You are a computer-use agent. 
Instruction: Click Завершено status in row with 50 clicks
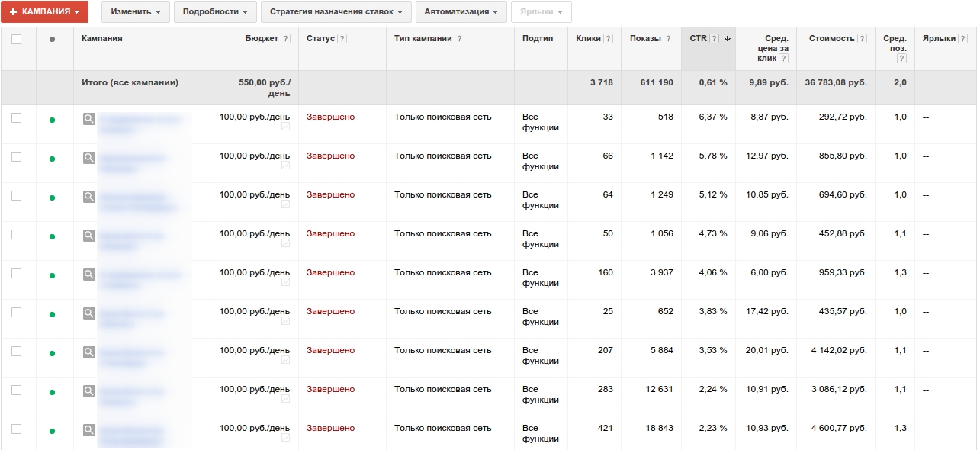pos(330,233)
